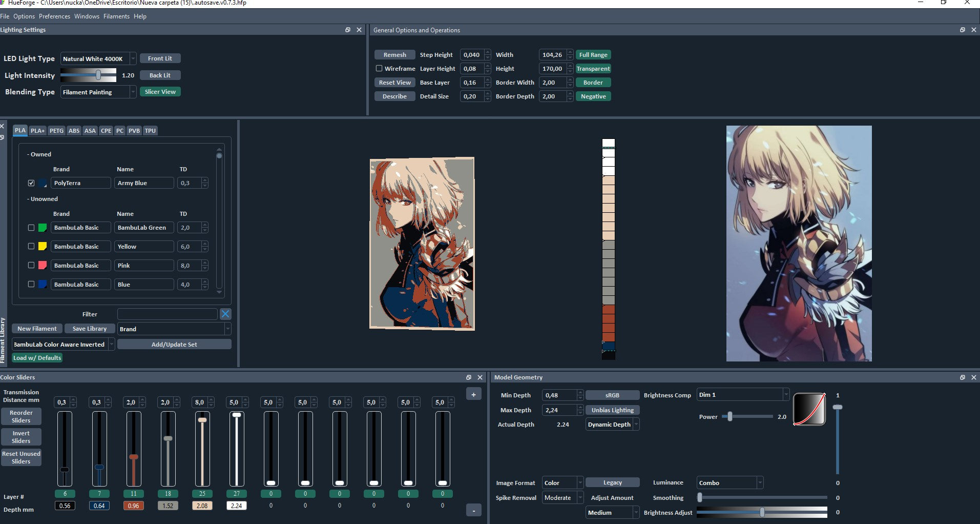This screenshot has height=524, width=980.
Task: Click the Filter input field
Action: 168,314
